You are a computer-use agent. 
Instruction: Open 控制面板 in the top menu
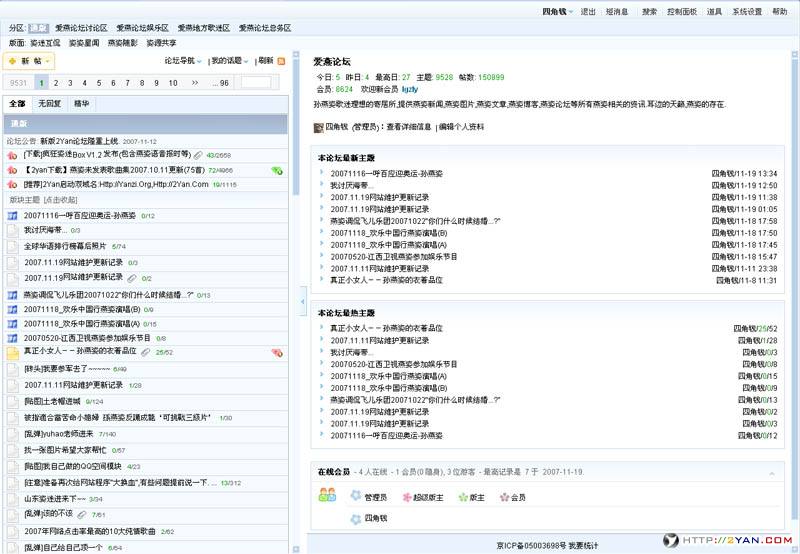click(681, 12)
